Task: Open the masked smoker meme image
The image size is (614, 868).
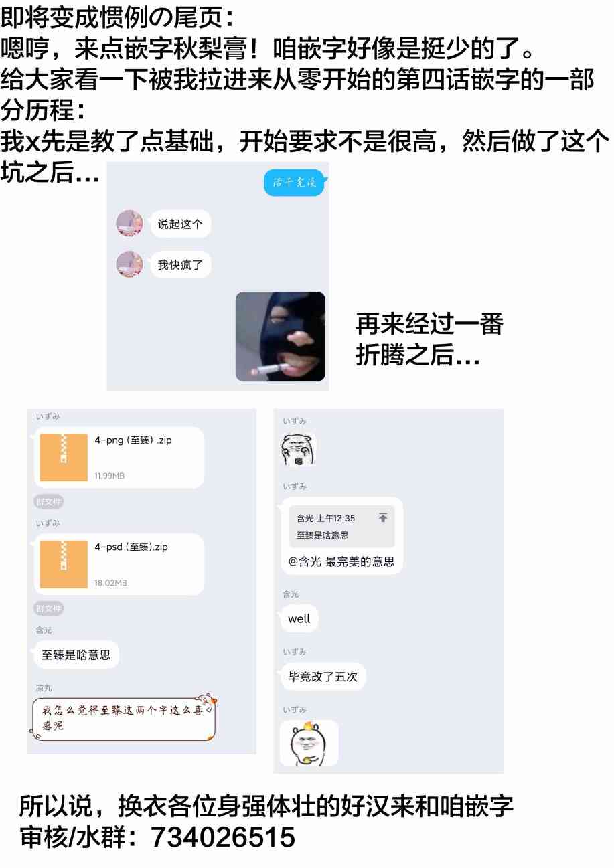Action: click(281, 337)
